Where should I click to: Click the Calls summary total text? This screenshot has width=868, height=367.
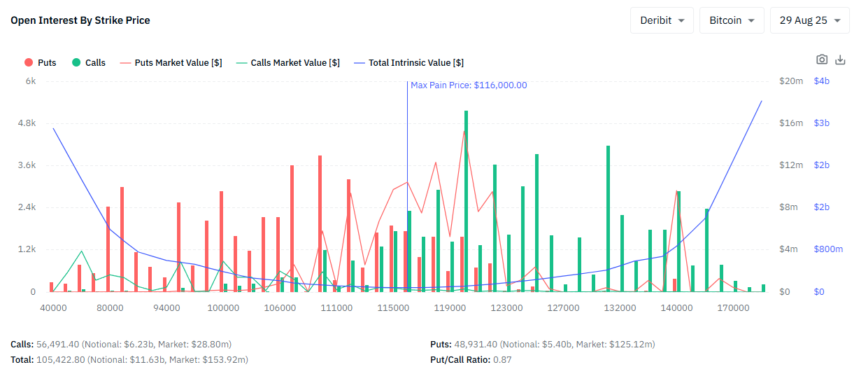121,345
